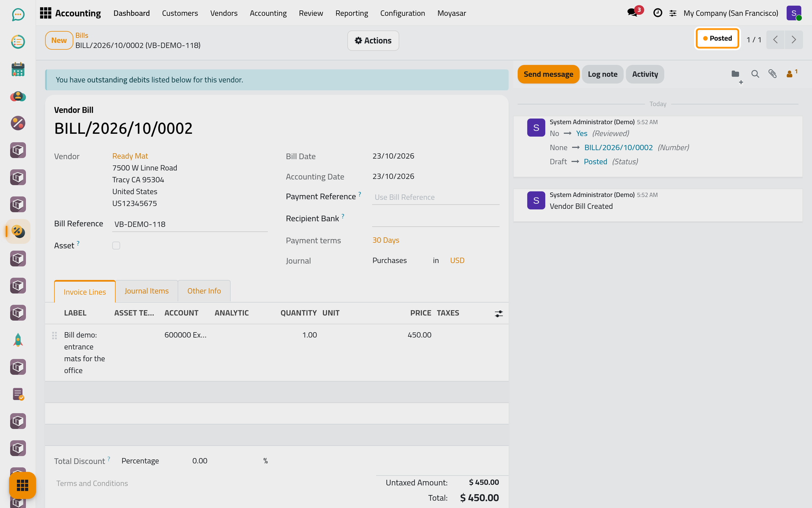This screenshot has height=508, width=812.
Task: Open the Customers menu
Action: pos(180,13)
